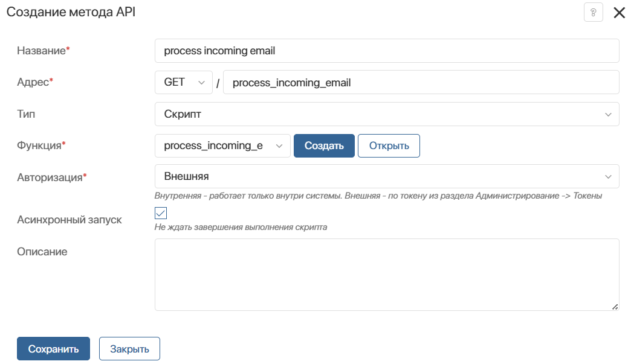This screenshot has height=364, width=631.
Task: Click the resize grip of the Описание textarea
Action: 615,305
